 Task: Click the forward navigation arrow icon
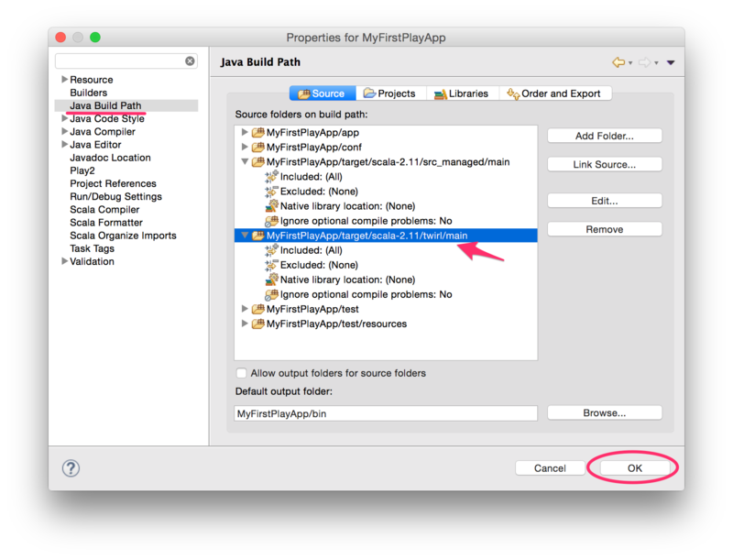tap(644, 61)
